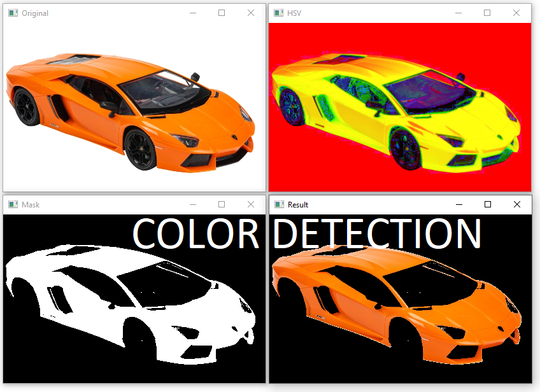Viewport: 540px width, 392px height.
Task: Click the Original window title text
Action: (35, 13)
